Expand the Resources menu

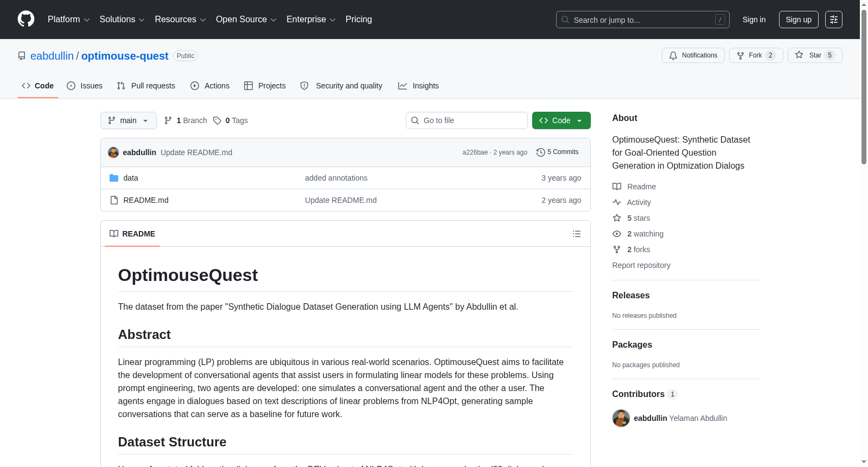pos(180,20)
